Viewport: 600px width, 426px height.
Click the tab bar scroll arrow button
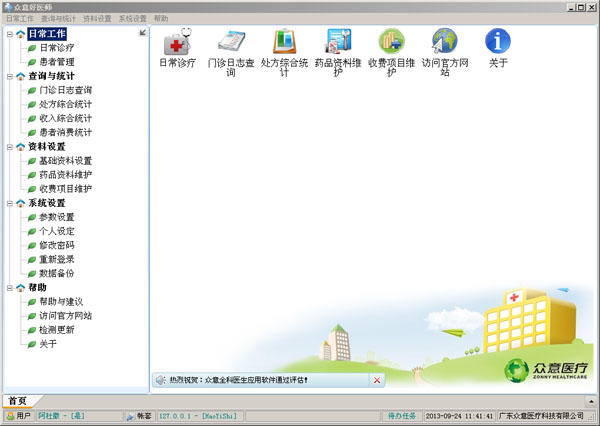[x=592, y=401]
